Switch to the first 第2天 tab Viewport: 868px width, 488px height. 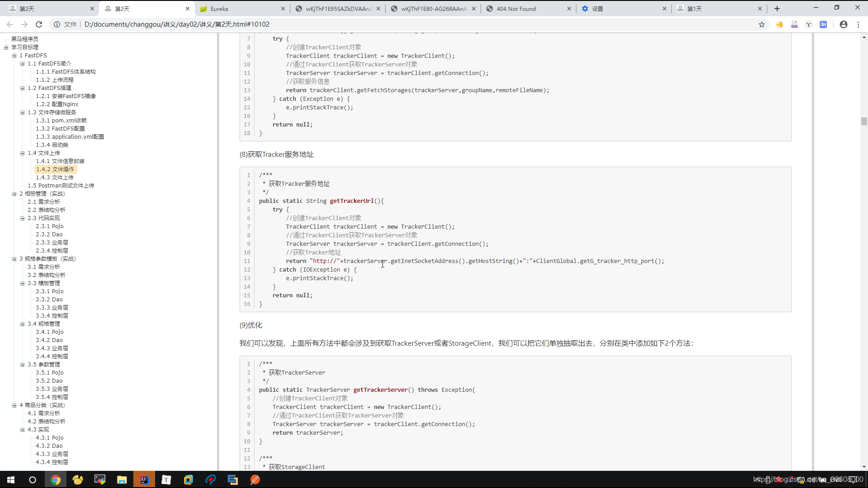(x=52, y=9)
